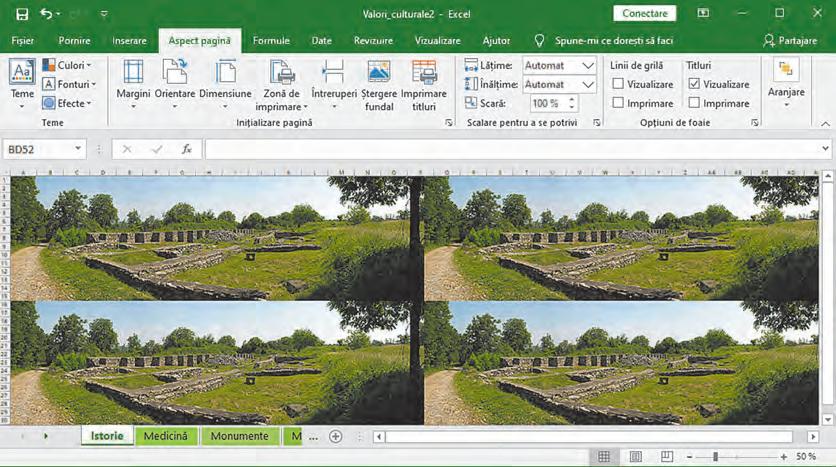Adjust the Scară 100% scale stepper
Image resolution: width=836 pixels, height=467 pixels.
click(572, 103)
